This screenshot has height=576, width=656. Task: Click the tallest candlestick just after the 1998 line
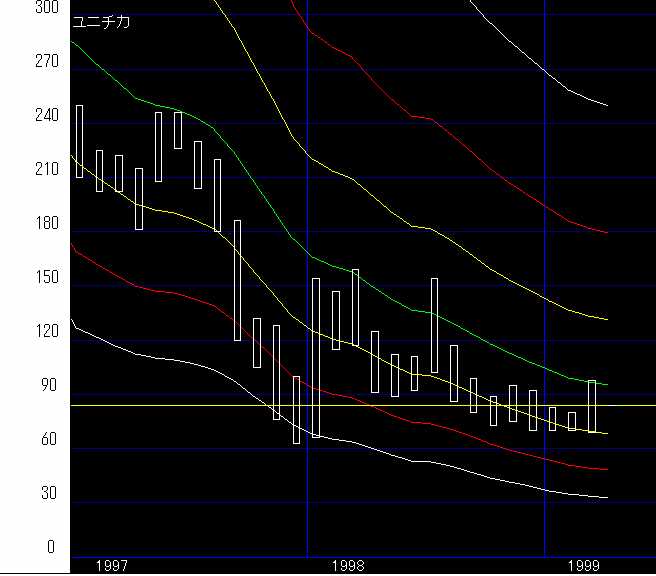[316, 357]
